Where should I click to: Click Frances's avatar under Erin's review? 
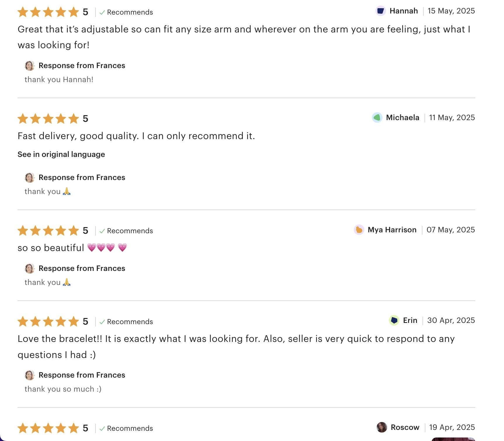30,375
